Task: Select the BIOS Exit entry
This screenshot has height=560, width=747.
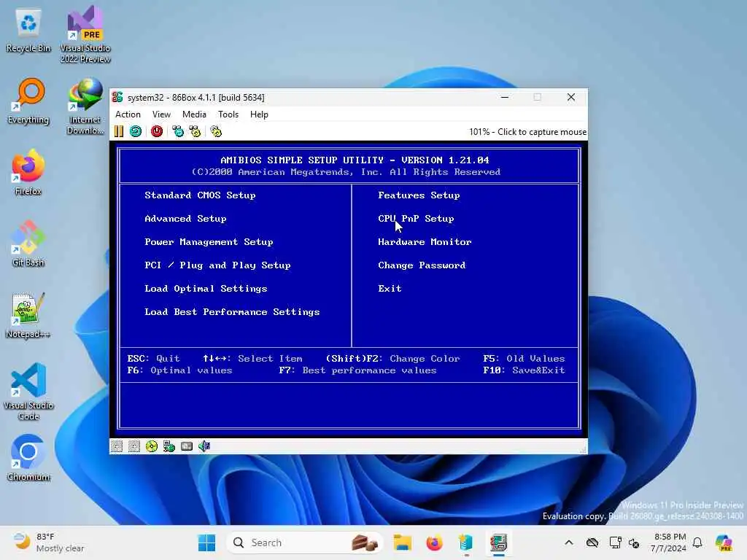Action: [x=390, y=289]
